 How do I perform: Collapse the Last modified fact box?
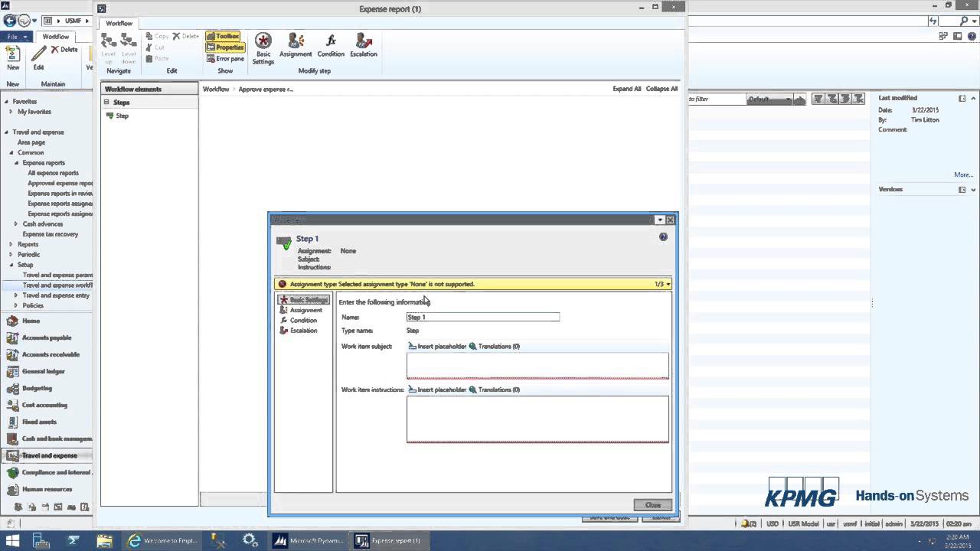pos(973,99)
